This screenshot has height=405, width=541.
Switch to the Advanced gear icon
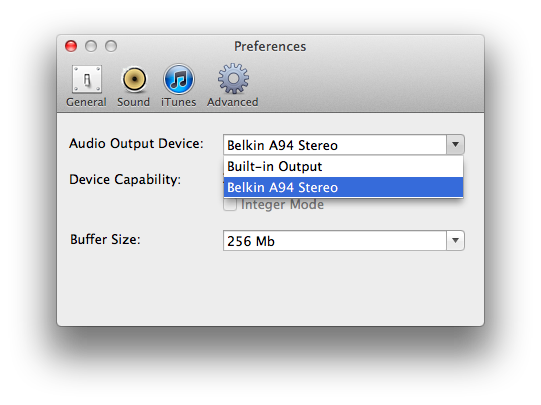[x=233, y=79]
